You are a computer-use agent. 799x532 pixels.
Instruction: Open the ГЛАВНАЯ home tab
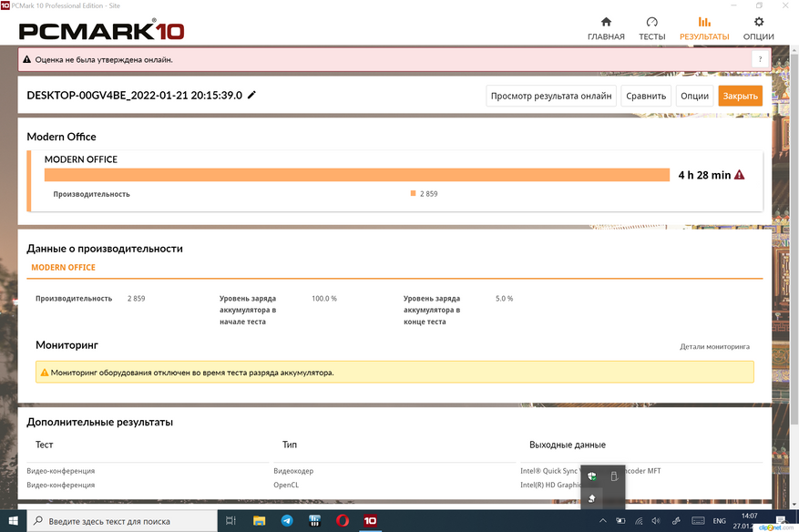pyautogui.click(x=606, y=28)
